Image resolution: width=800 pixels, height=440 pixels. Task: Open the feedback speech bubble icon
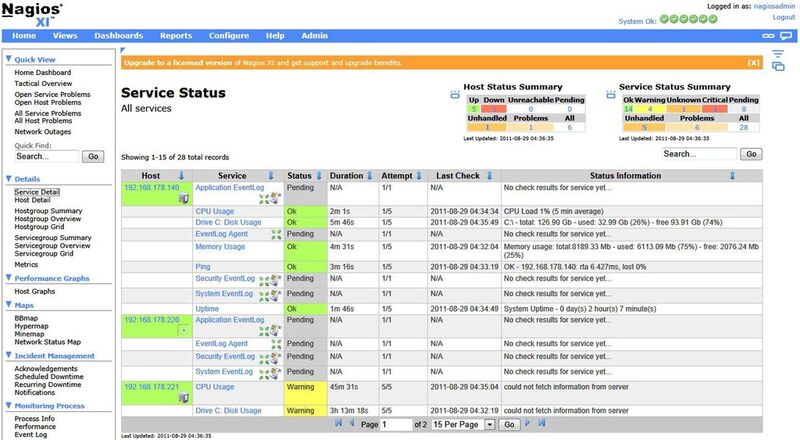[x=786, y=35]
